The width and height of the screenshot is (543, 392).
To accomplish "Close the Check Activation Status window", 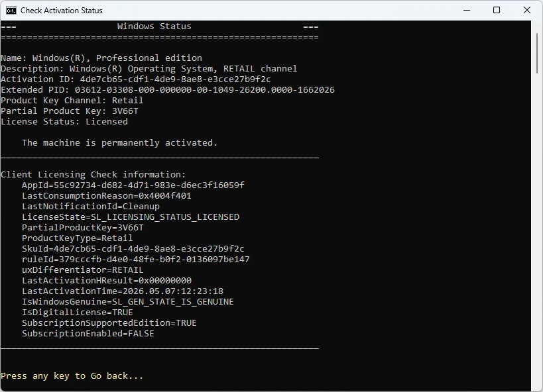I will (x=526, y=11).
